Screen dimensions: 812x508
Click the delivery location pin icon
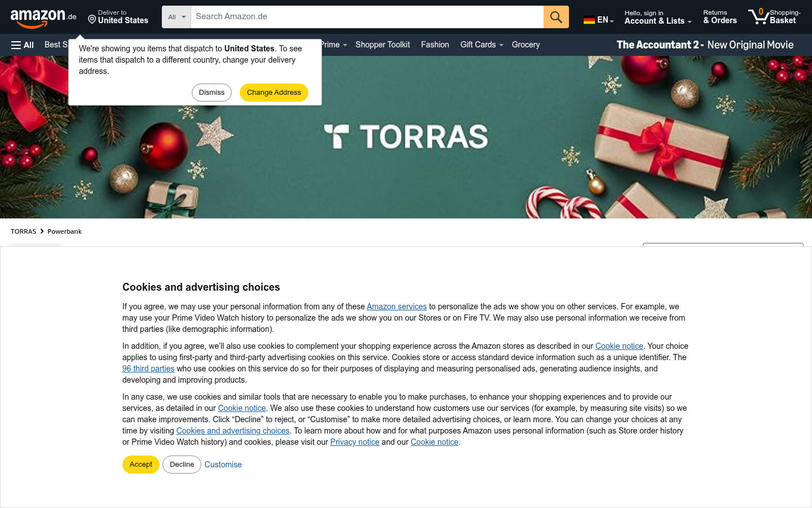click(x=92, y=20)
